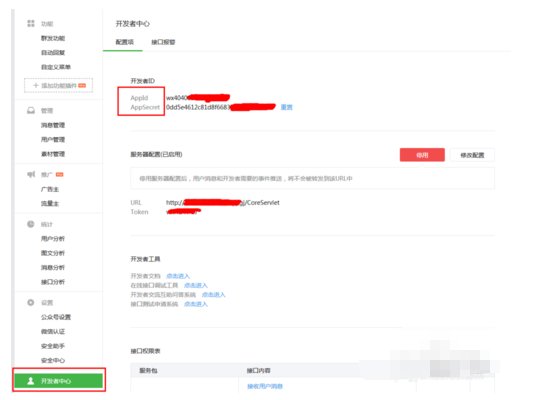Click the 修改配置 button

pyautogui.click(x=472, y=155)
